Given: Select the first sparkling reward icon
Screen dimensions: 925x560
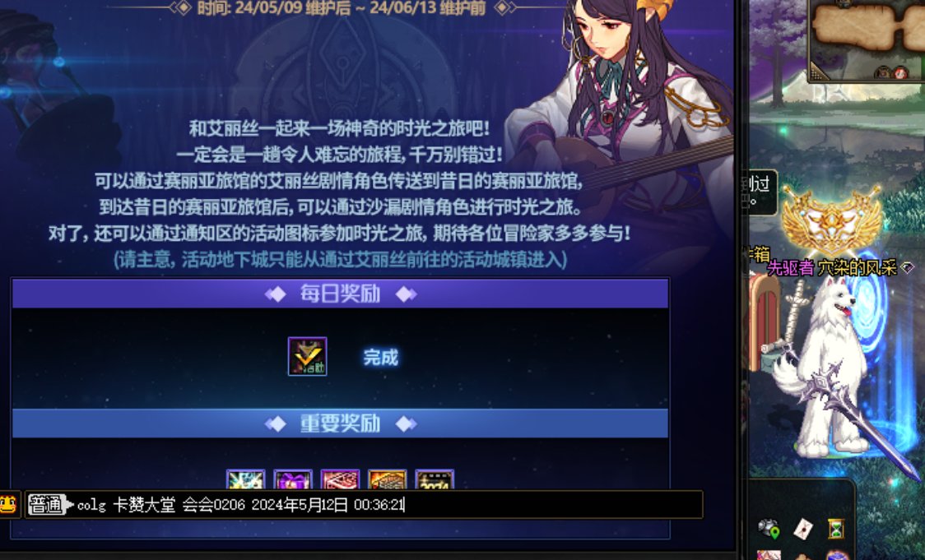Looking at the screenshot, I should click(245, 479).
